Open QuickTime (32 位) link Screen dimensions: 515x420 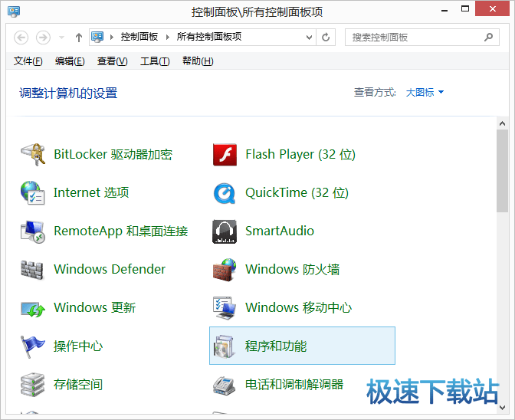(x=297, y=193)
